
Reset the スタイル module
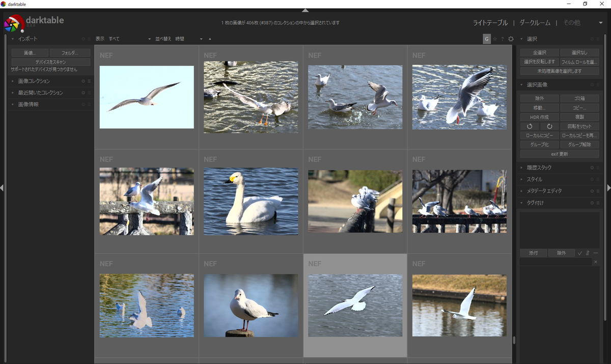click(x=592, y=179)
